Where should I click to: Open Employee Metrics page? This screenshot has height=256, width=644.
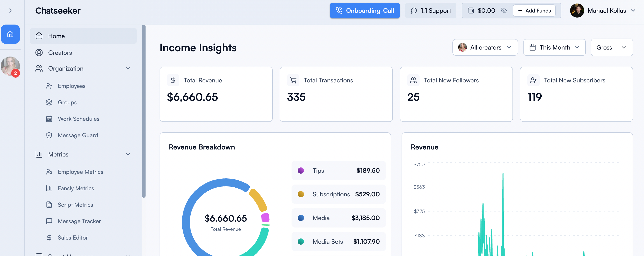pyautogui.click(x=80, y=172)
